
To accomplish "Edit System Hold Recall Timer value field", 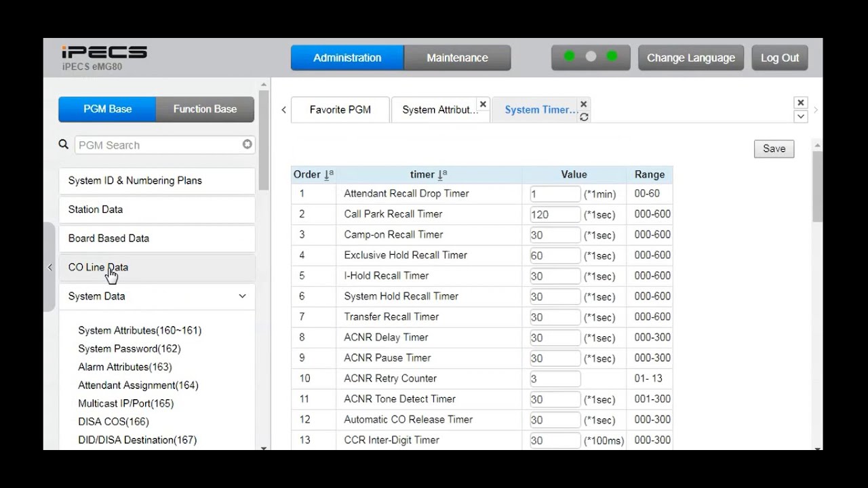I will (555, 297).
